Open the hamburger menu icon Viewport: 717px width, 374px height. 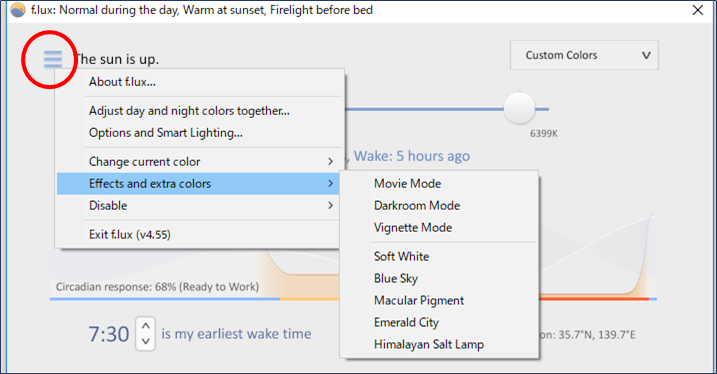53,59
